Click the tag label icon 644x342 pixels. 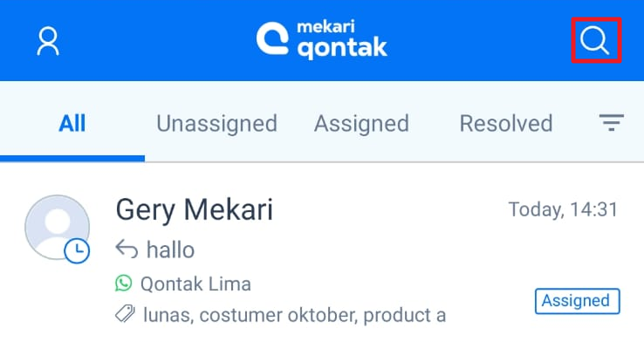pos(125,314)
